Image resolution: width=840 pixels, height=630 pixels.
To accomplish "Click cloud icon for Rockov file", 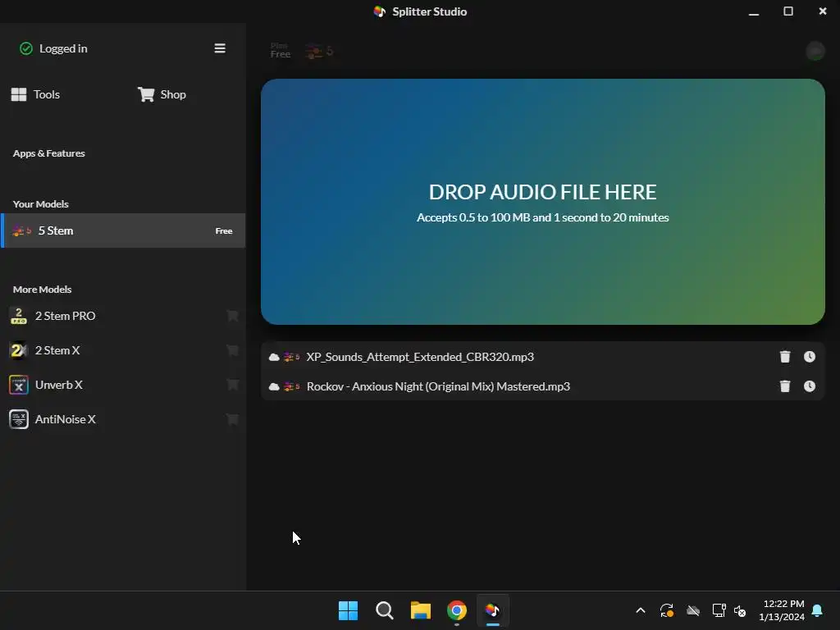I will [274, 386].
